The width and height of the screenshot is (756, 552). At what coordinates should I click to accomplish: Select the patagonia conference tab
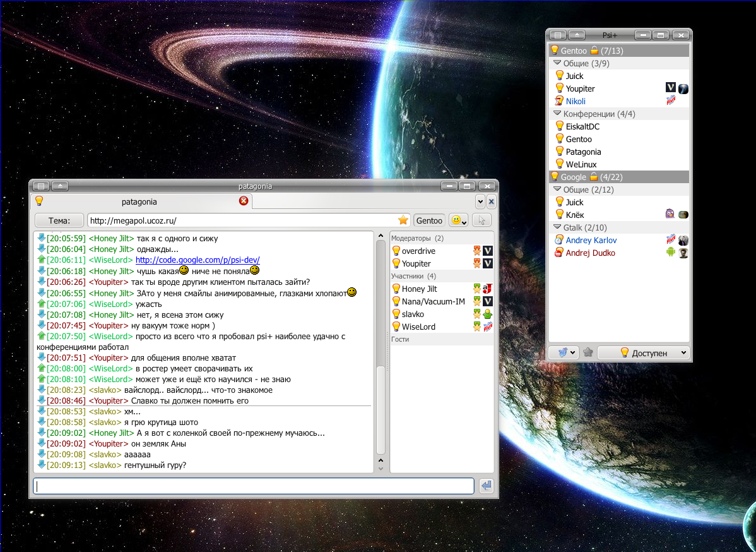tap(139, 202)
